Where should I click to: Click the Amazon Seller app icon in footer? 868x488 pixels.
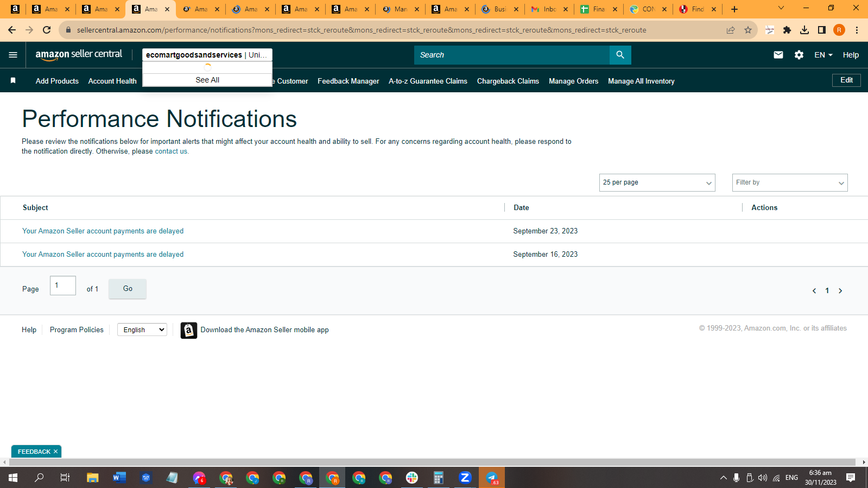tap(188, 330)
